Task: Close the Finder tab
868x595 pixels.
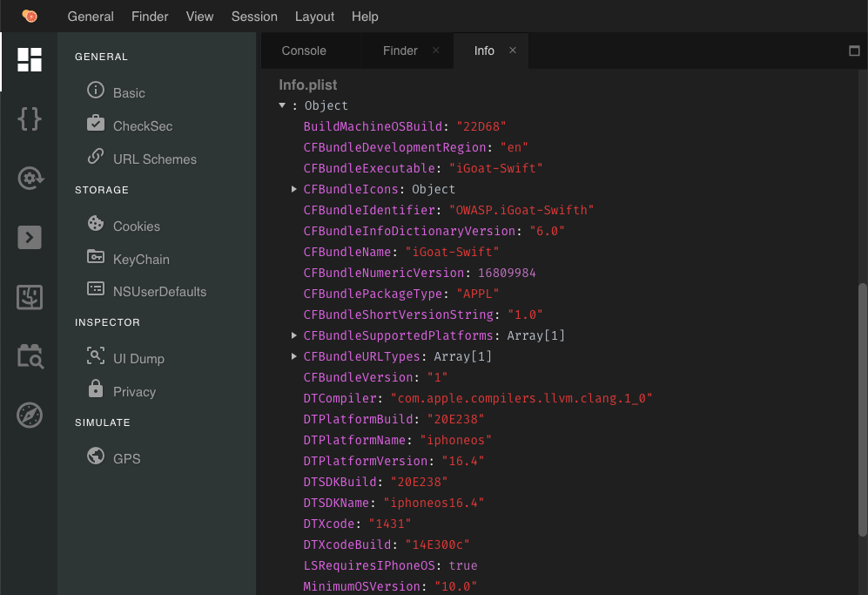Action: pos(436,51)
